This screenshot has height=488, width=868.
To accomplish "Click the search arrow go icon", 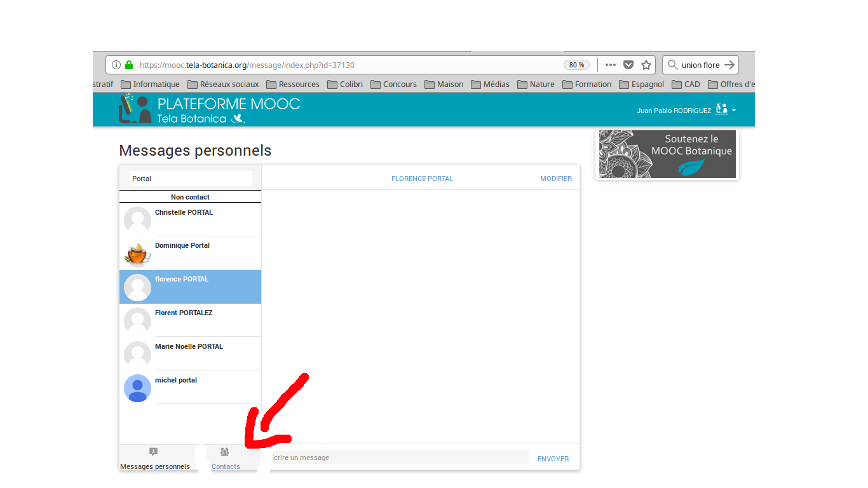I will pyautogui.click(x=729, y=65).
